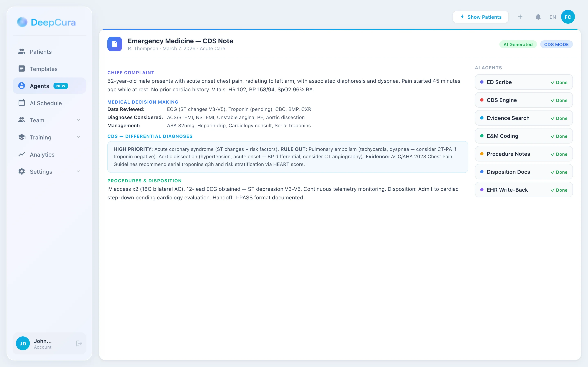Open the Agents panel
This screenshot has width=588, height=367.
39,86
